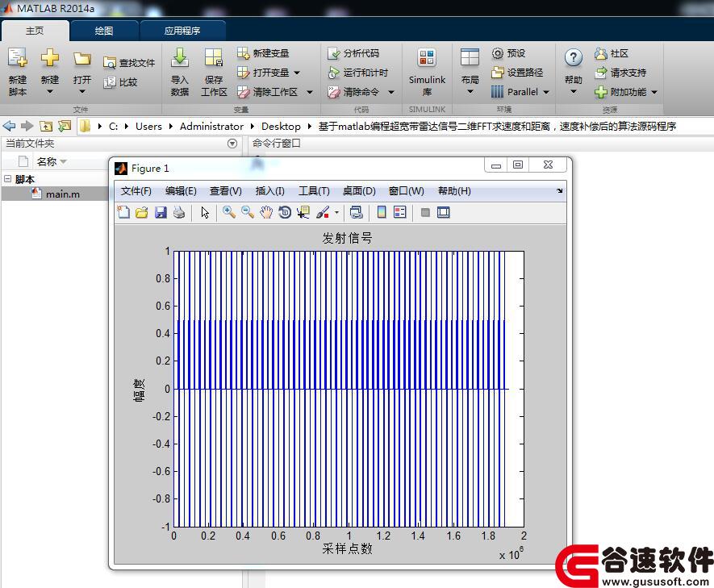Print the figure using the printer icon
Screen dimensions: 714x588
click(x=179, y=213)
